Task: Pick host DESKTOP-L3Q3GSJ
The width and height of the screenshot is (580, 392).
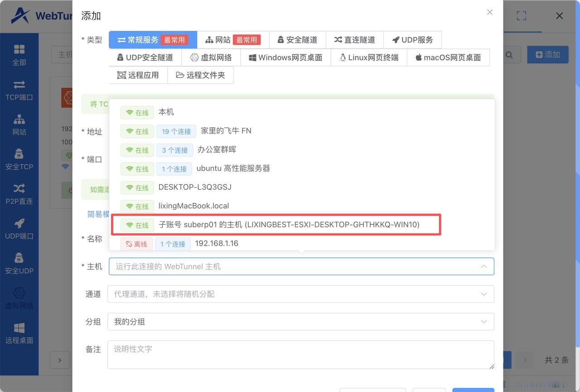Action: [x=302, y=187]
